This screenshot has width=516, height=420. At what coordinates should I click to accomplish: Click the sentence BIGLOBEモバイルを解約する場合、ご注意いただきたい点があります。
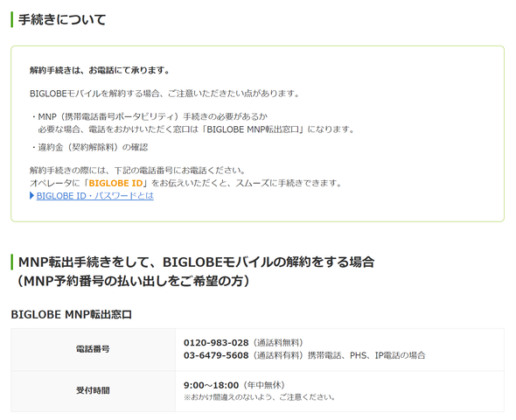coord(164,94)
